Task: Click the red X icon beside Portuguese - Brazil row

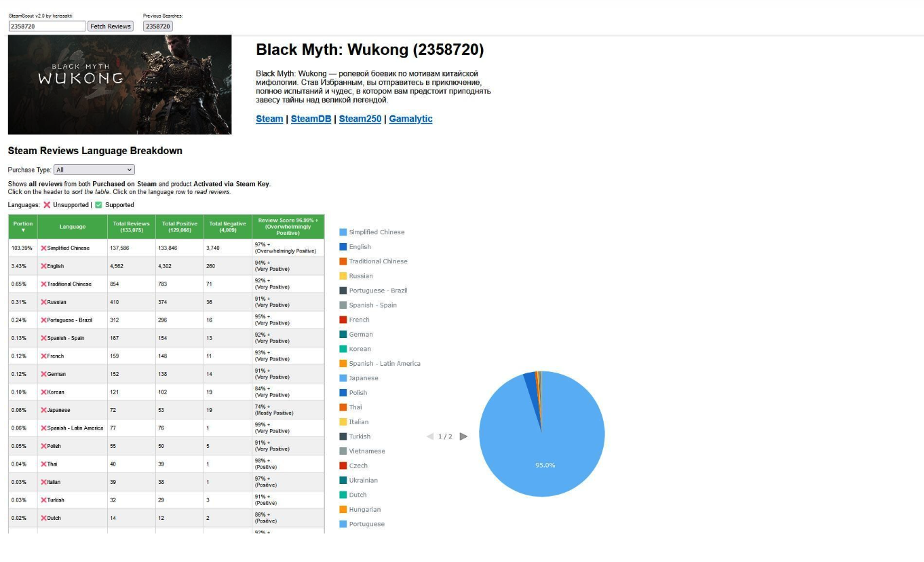Action: [x=43, y=320]
